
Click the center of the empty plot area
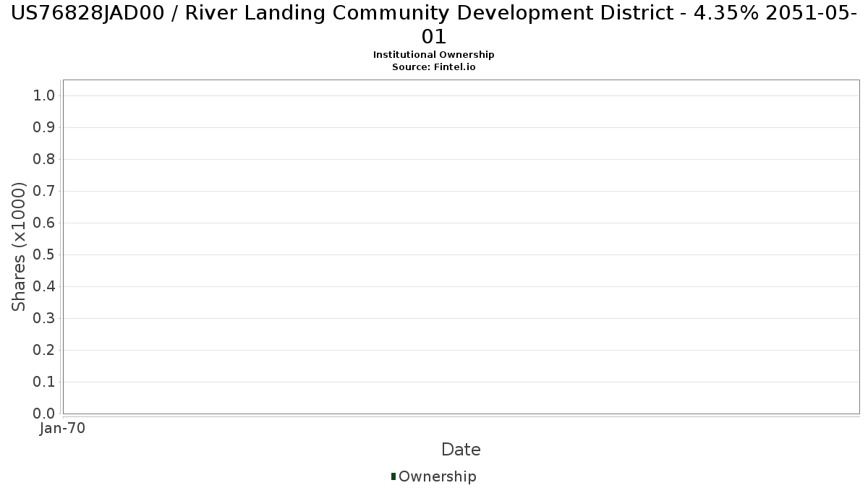tap(461, 247)
